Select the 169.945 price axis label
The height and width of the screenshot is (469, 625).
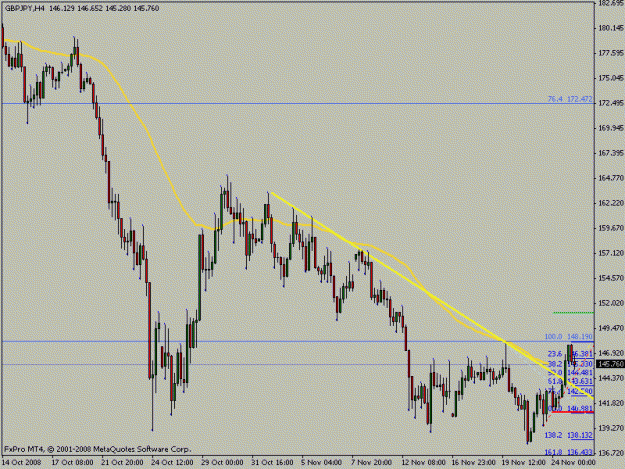[611, 128]
